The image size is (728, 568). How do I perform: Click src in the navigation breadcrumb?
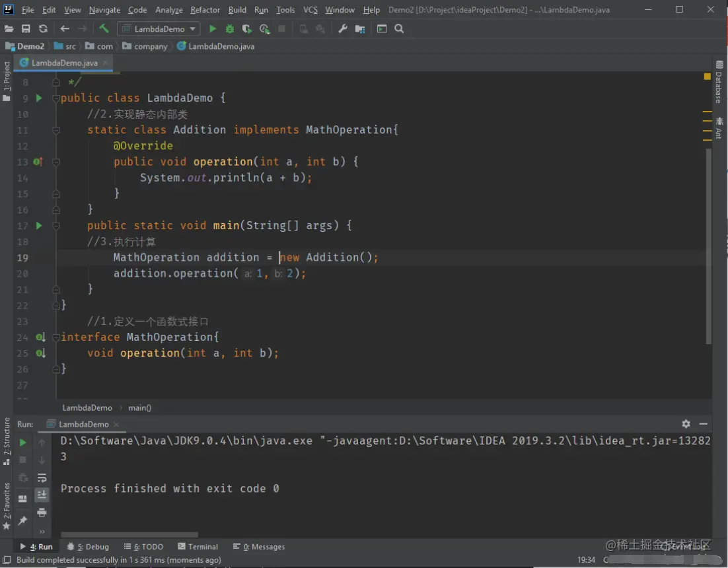pos(65,46)
